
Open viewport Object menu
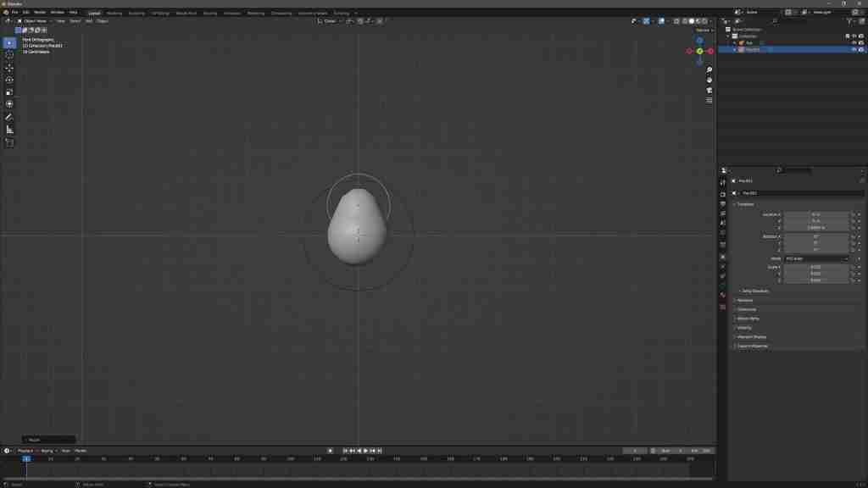[103, 21]
